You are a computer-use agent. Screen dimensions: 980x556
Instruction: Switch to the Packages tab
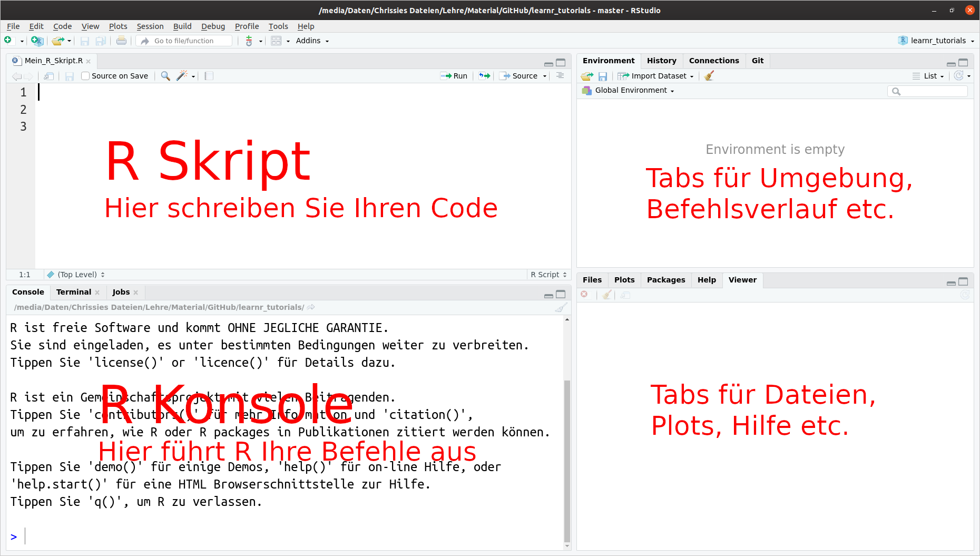666,280
